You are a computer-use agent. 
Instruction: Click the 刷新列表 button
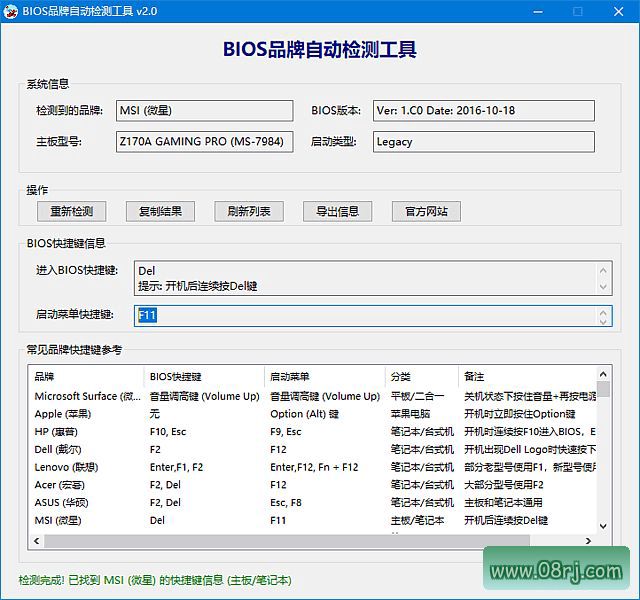(x=249, y=211)
